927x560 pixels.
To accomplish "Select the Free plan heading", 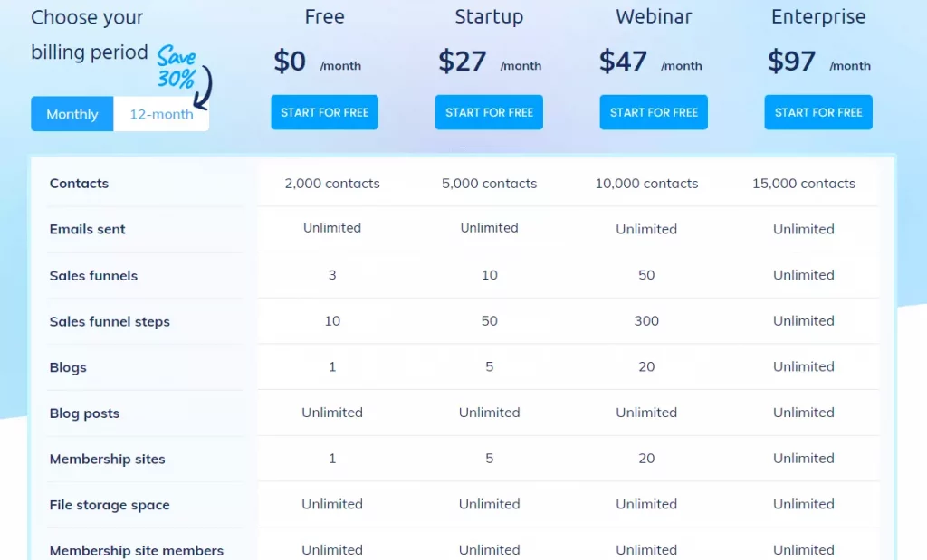I will point(325,16).
